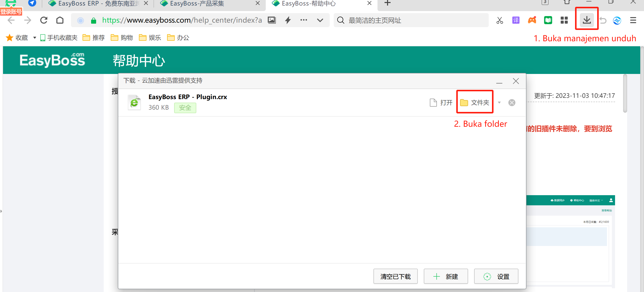This screenshot has height=292, width=644.
Task: Open the 娱乐 bookmark folder
Action: 150,38
